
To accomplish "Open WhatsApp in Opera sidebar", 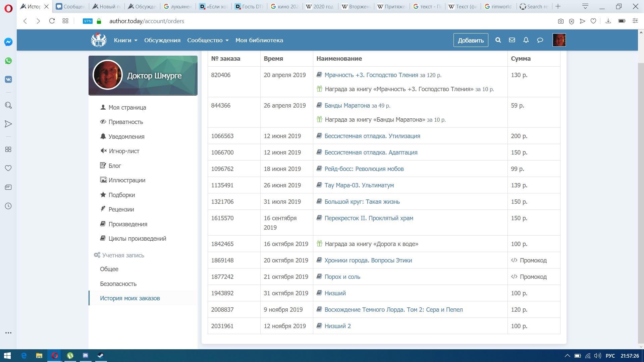I will click(x=8, y=61).
